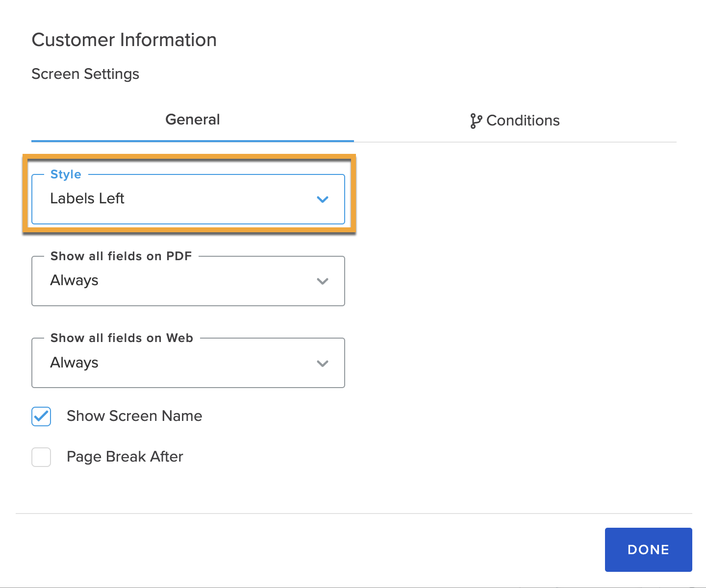This screenshot has width=706, height=588.
Task: Click the Page Break After checkbox
Action: [41, 457]
